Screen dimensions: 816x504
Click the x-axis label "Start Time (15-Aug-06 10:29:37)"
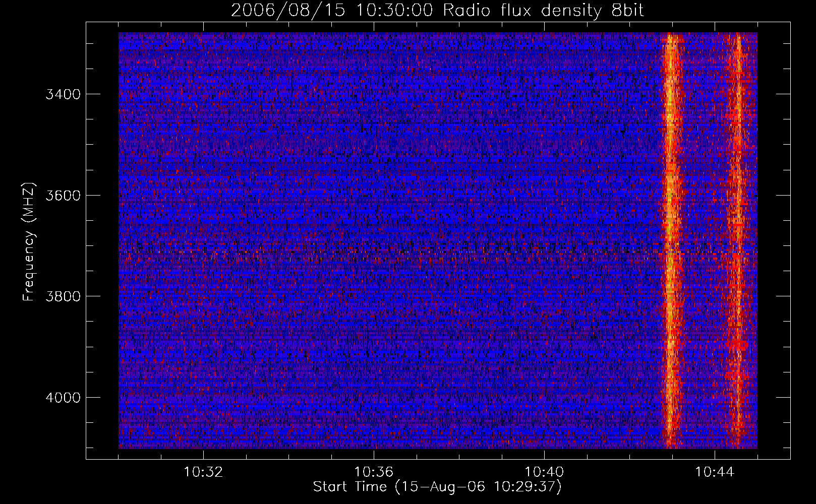tap(437, 487)
